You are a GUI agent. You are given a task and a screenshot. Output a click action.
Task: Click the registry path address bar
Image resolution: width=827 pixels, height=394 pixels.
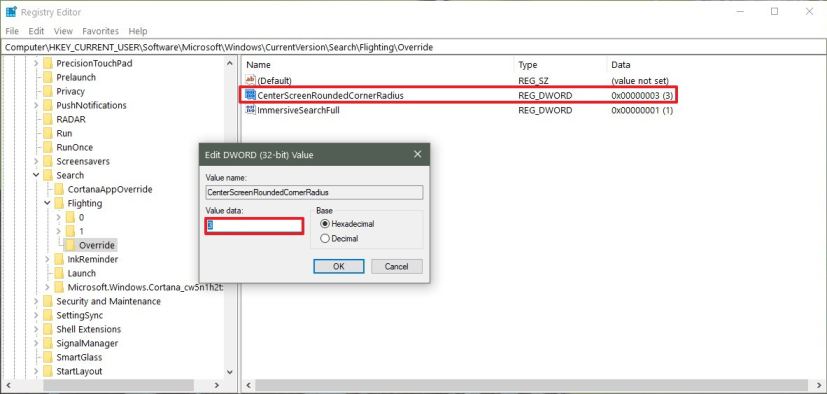pos(414,47)
